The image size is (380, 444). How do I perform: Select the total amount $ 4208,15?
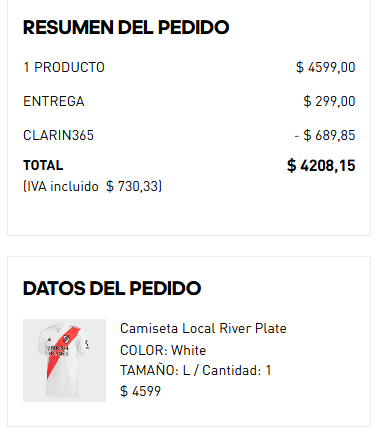pyautogui.click(x=321, y=166)
